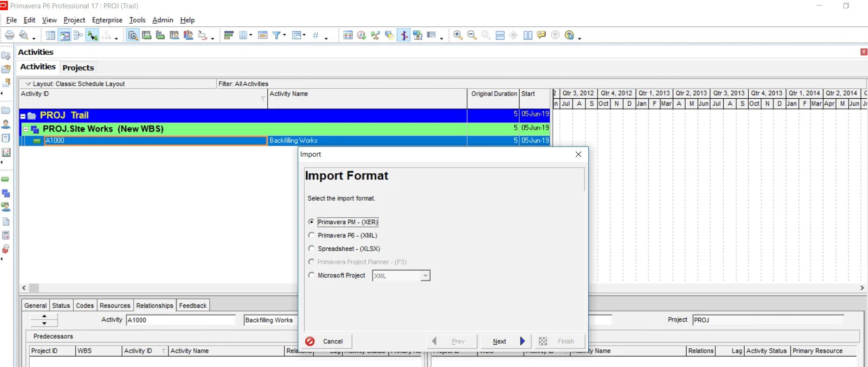Click the Activity ID column header
Screen dimensions: 868x367
(x=143, y=98)
